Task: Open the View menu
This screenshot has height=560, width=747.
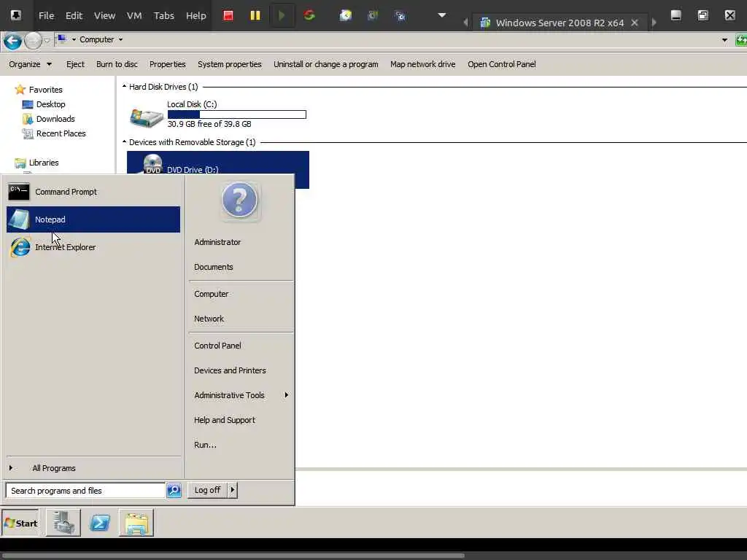Action: point(104,16)
